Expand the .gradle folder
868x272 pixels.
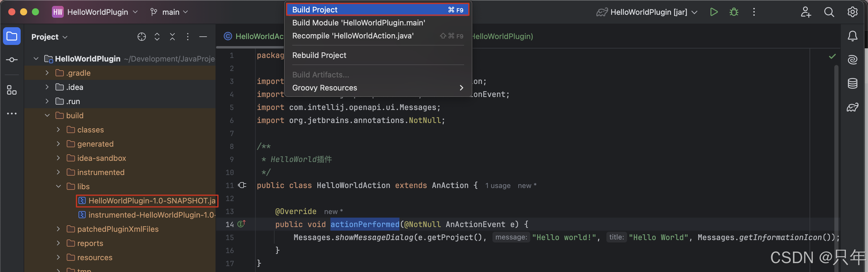click(47, 73)
